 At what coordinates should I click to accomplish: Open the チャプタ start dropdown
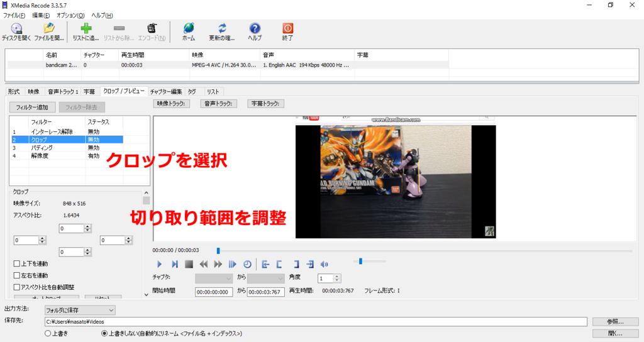[214, 279]
